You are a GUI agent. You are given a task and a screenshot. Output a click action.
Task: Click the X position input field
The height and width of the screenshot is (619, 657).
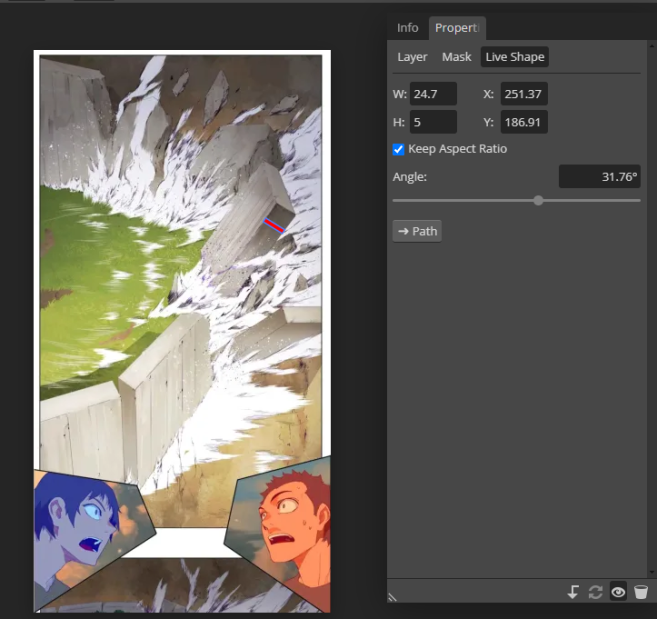(524, 93)
